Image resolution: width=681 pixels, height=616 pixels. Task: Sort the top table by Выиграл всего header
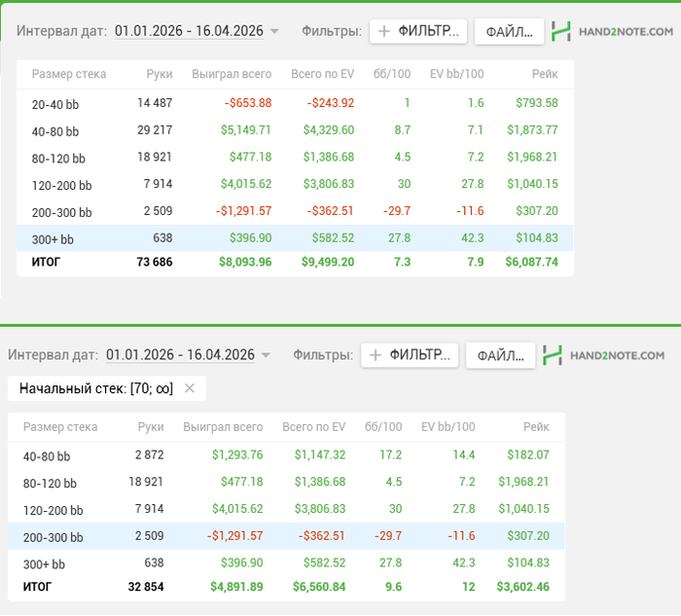pos(232,74)
